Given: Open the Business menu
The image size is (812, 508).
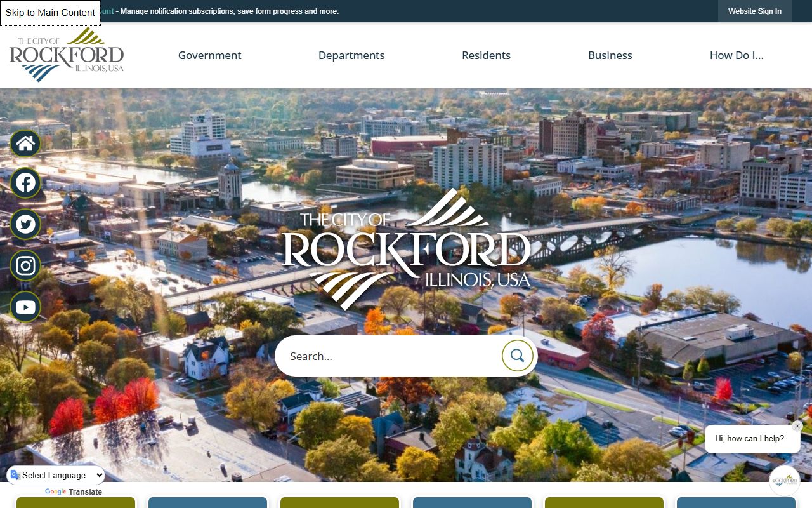Looking at the screenshot, I should pos(610,55).
